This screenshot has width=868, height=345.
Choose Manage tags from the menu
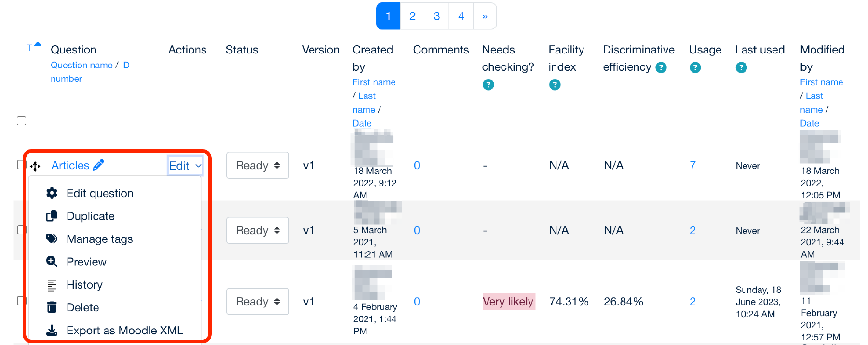click(x=99, y=239)
